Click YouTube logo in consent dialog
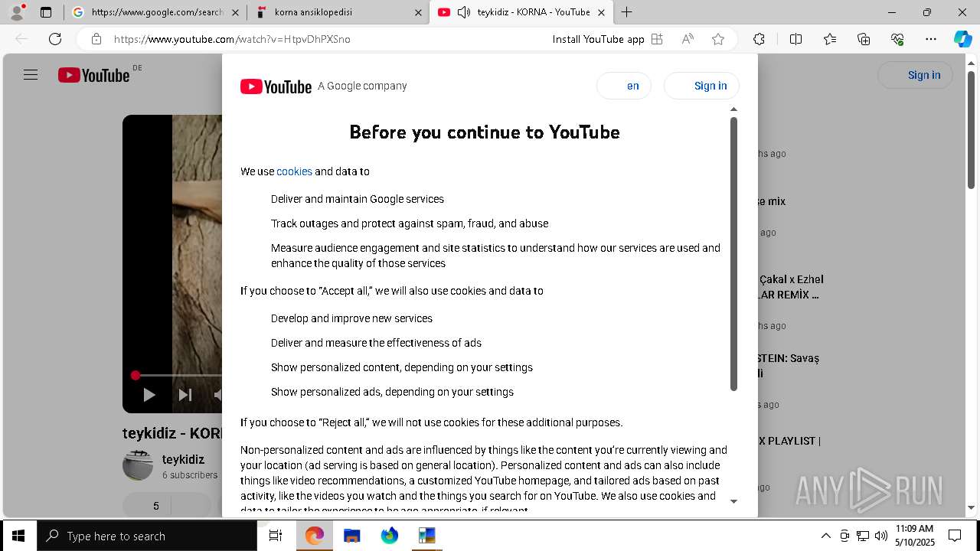 (276, 86)
